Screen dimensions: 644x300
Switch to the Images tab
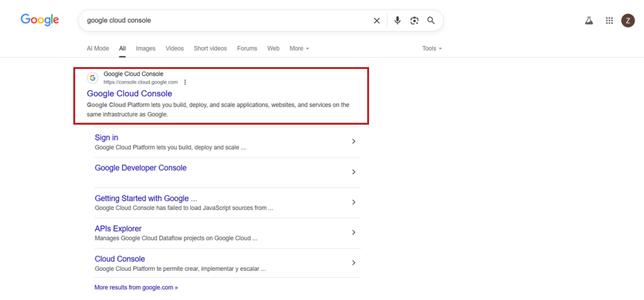pos(146,49)
